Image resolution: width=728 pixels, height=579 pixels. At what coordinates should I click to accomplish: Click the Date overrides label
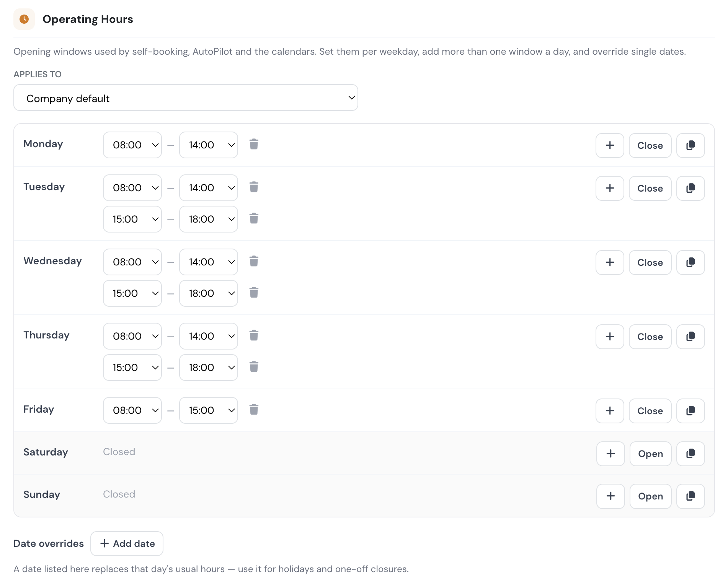click(49, 543)
